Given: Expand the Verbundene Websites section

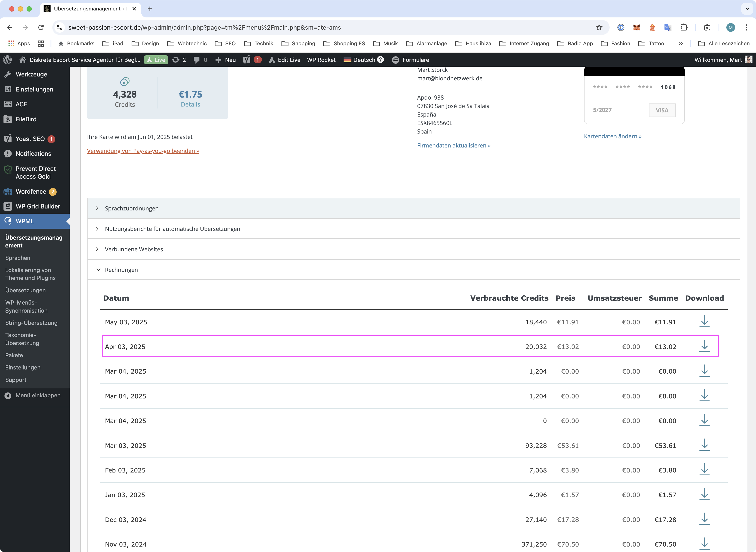Looking at the screenshot, I should click(414, 249).
